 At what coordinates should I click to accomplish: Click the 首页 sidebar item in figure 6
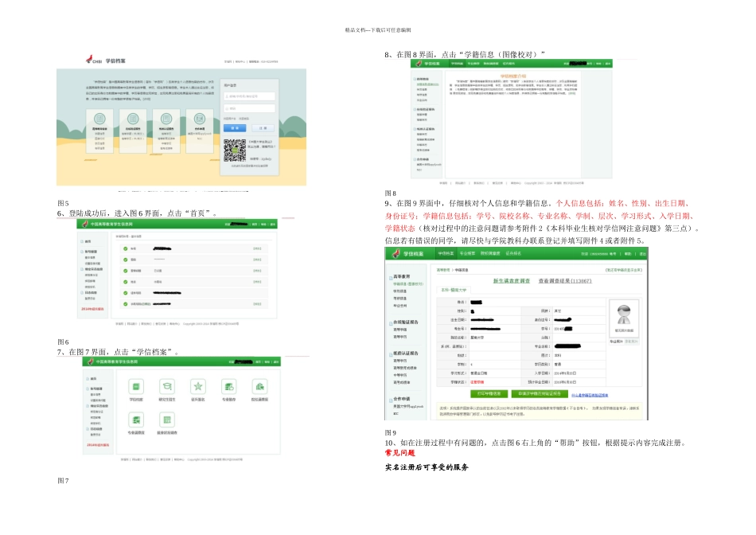coord(88,241)
